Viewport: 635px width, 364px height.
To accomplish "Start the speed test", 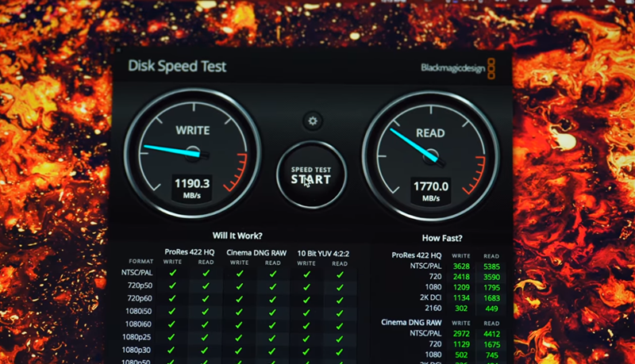I will tap(311, 174).
